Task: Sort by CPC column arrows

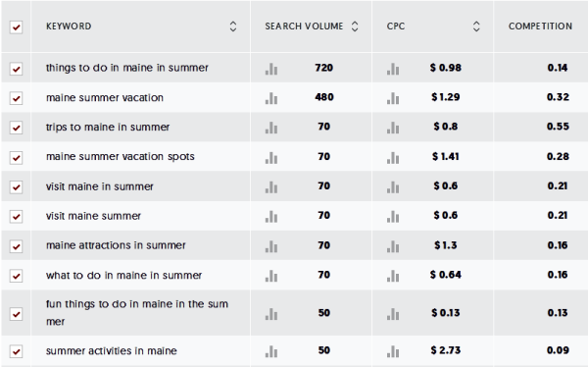Action: (x=476, y=26)
